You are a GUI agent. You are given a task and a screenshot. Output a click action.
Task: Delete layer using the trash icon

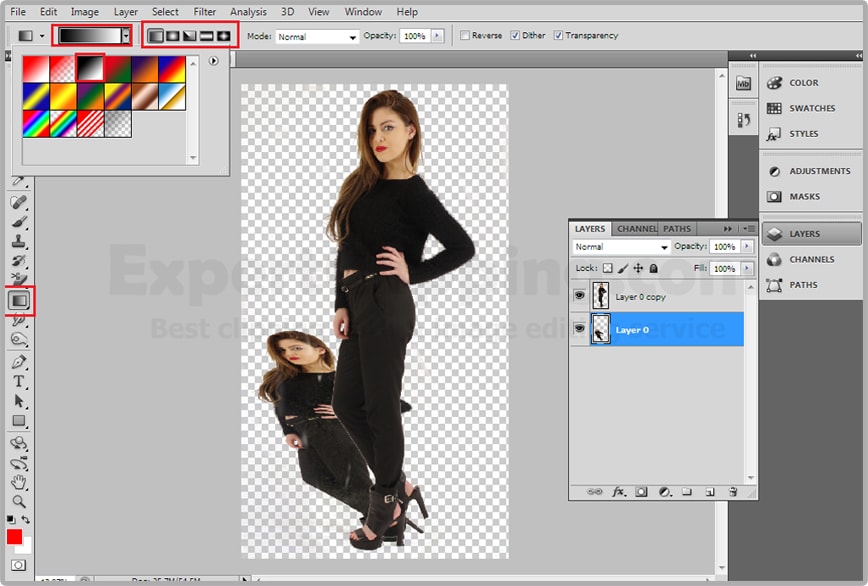733,492
